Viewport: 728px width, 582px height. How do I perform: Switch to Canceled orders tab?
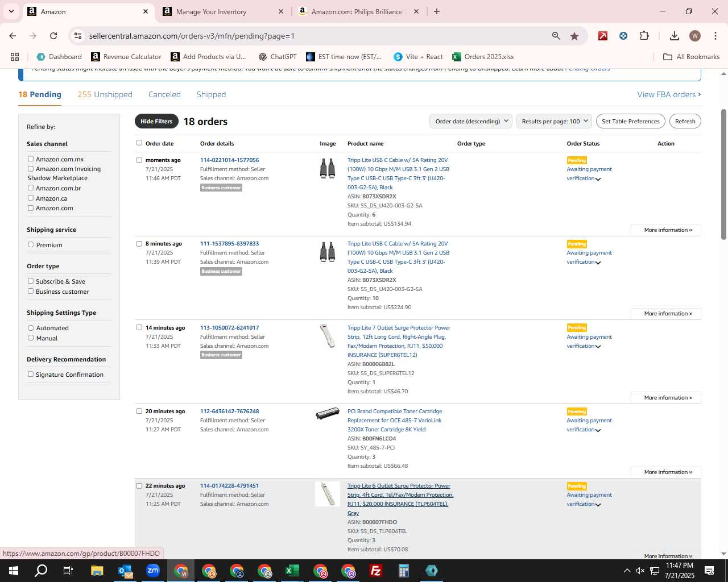[164, 94]
